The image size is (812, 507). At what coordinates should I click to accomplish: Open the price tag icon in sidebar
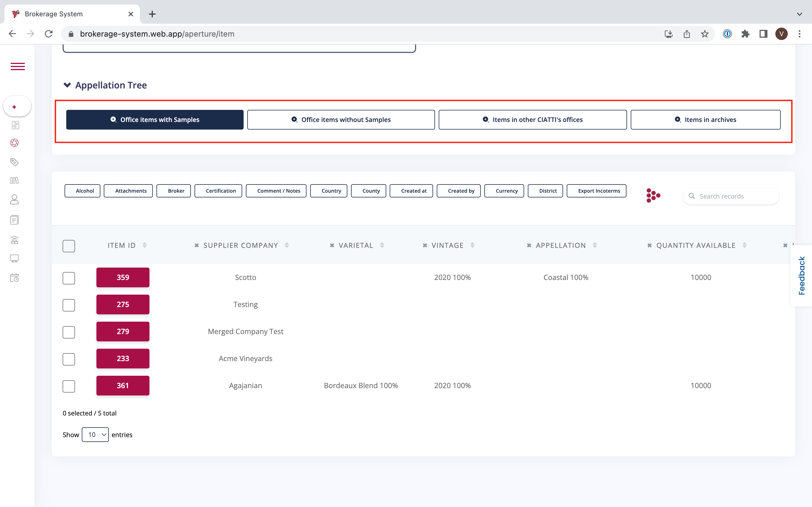pyautogui.click(x=14, y=162)
